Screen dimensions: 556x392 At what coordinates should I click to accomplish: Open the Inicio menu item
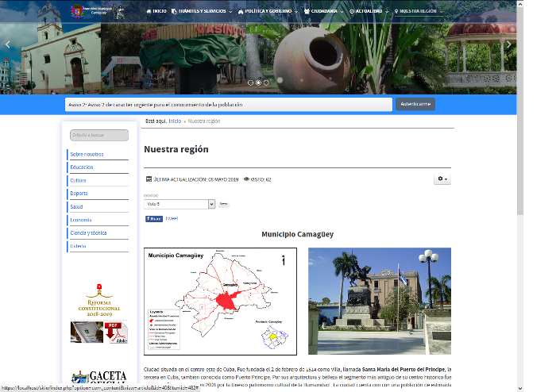point(157,12)
